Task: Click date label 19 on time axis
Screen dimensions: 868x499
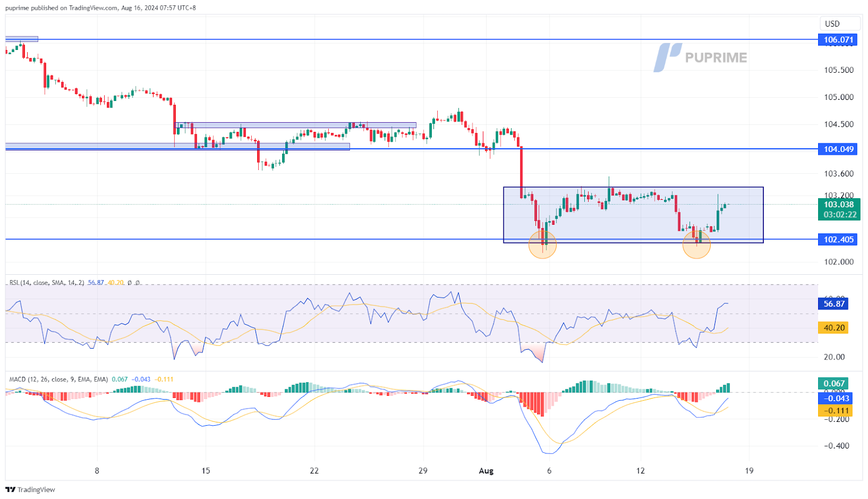Action: click(749, 471)
